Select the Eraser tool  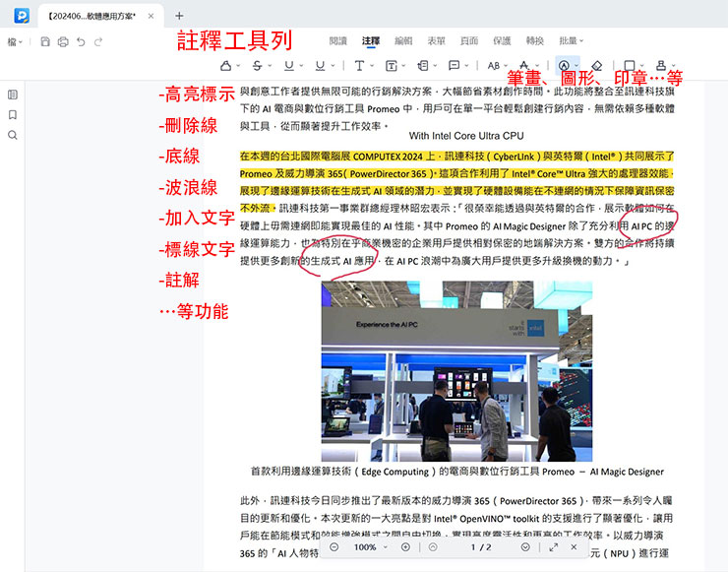(x=596, y=66)
